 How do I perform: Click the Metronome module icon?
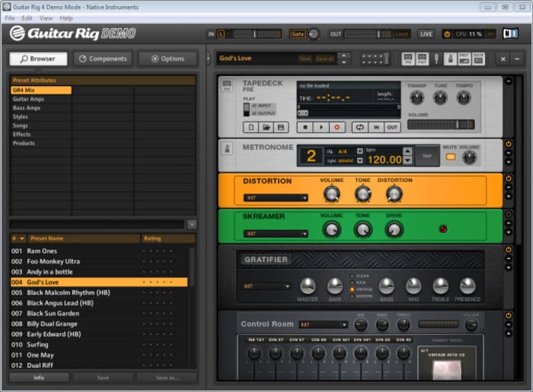pos(228,148)
